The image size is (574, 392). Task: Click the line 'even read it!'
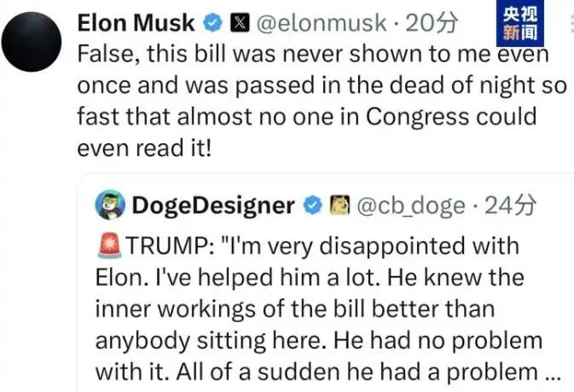coord(144,148)
